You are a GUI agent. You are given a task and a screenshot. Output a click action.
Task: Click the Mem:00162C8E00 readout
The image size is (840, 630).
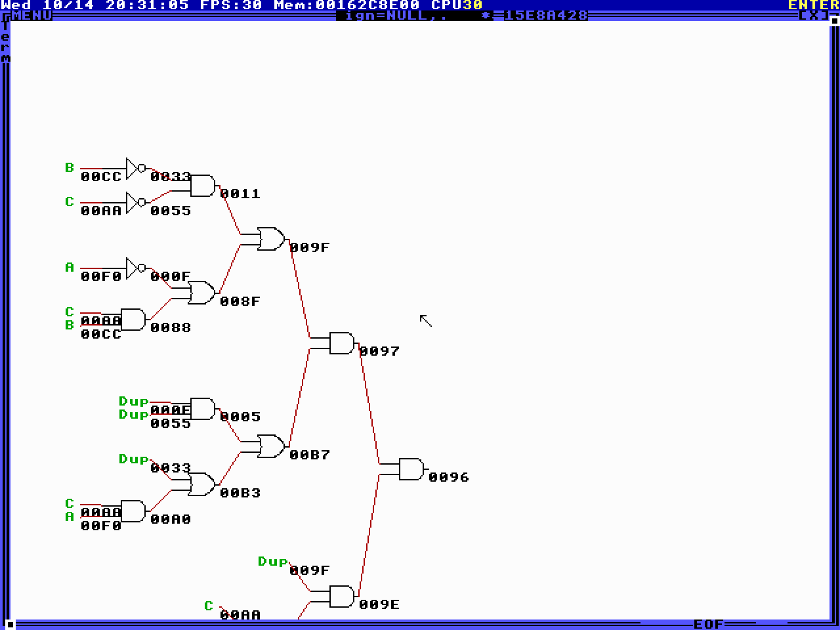click(x=346, y=5)
